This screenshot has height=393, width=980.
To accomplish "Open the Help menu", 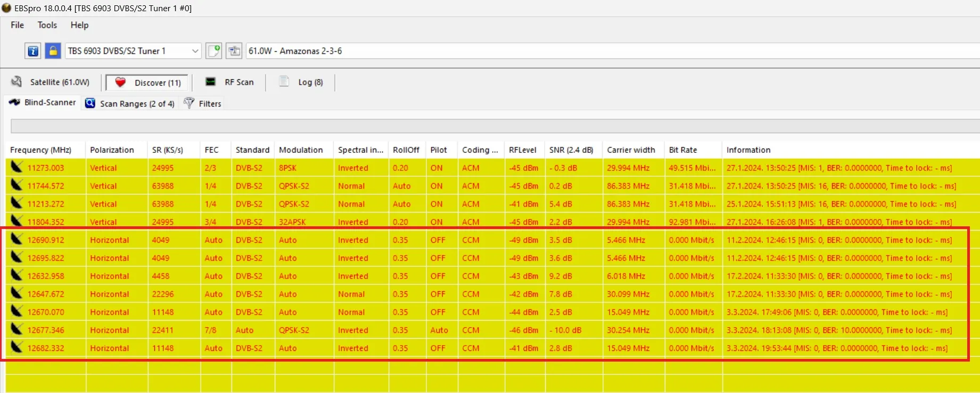I will pos(79,25).
